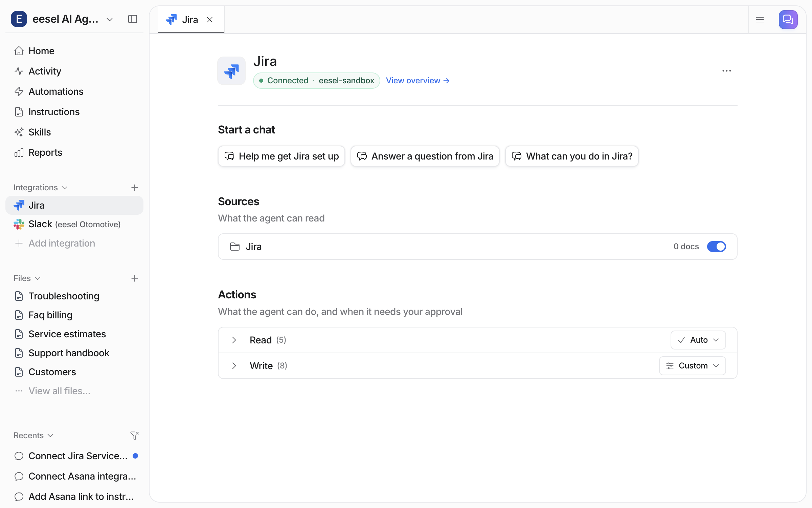This screenshot has width=812, height=508.
Task: Close the Jira tab
Action: pos(210,20)
